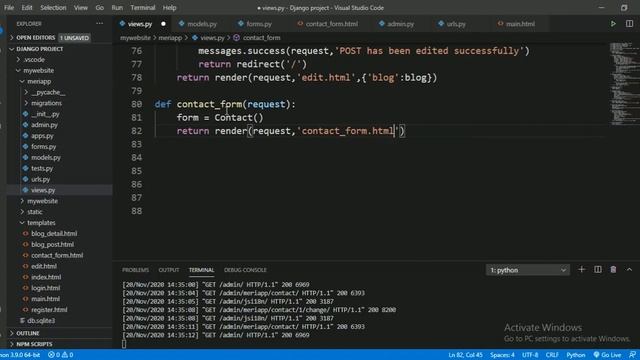Viewport: 640px width, 360px height.
Task: Run the Python file with play icon
Action: [x=613, y=24]
